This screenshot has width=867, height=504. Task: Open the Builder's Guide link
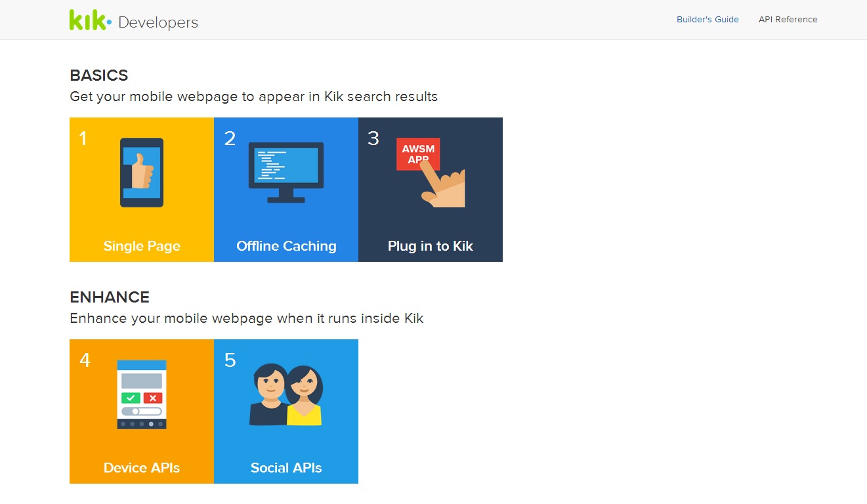pyautogui.click(x=708, y=20)
